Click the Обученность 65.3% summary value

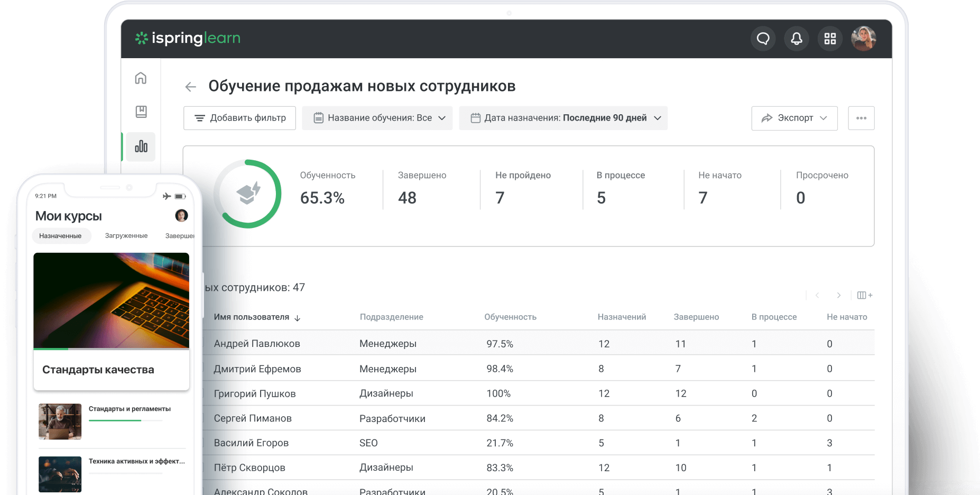coord(322,198)
